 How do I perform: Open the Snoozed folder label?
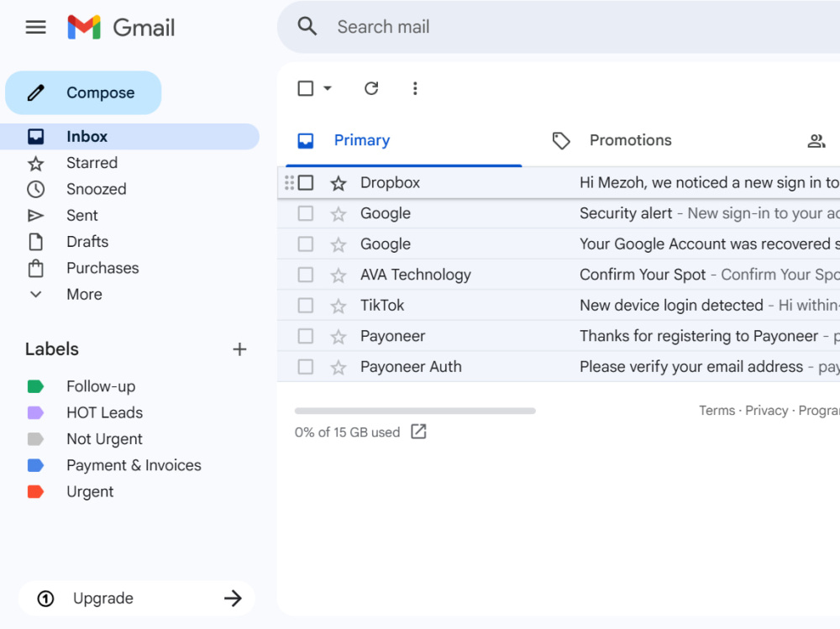(97, 189)
